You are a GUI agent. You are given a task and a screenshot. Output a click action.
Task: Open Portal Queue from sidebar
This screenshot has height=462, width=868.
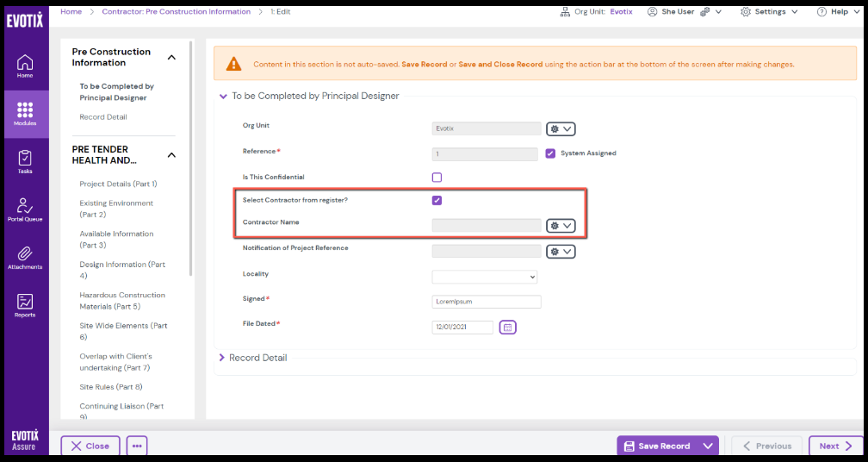(x=25, y=209)
